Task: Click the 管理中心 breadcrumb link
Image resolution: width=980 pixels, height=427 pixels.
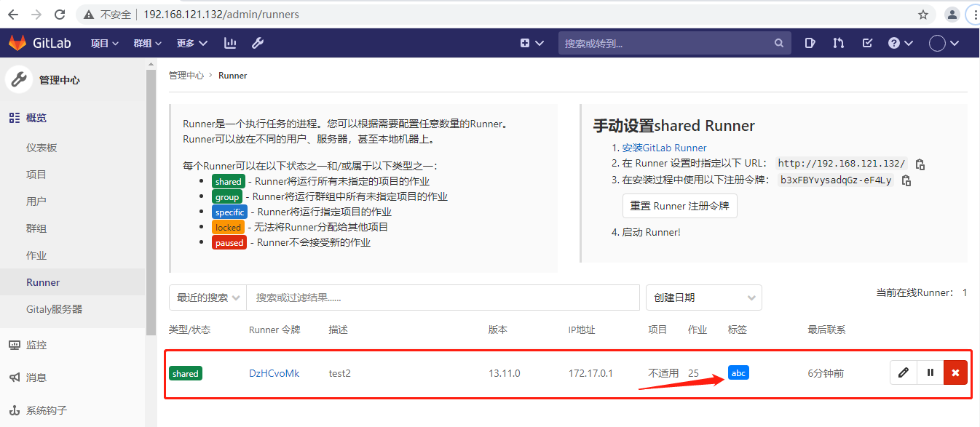Action: [186, 76]
